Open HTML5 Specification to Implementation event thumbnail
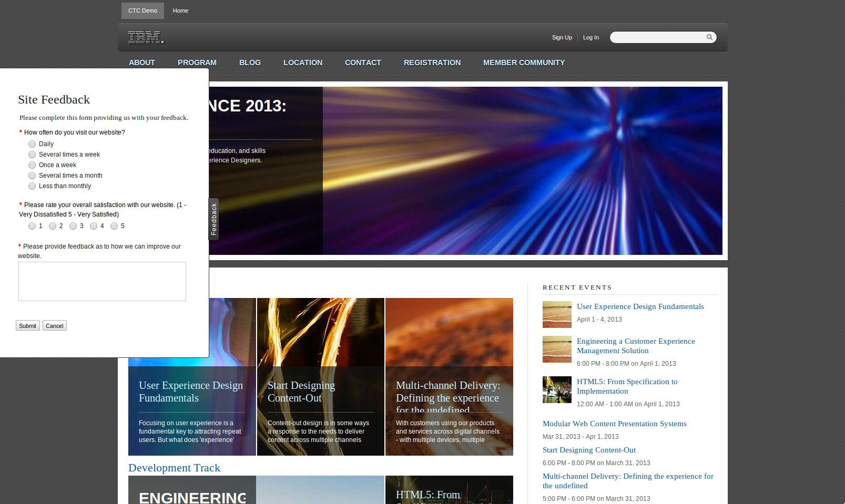The height and width of the screenshot is (504, 845). (557, 389)
